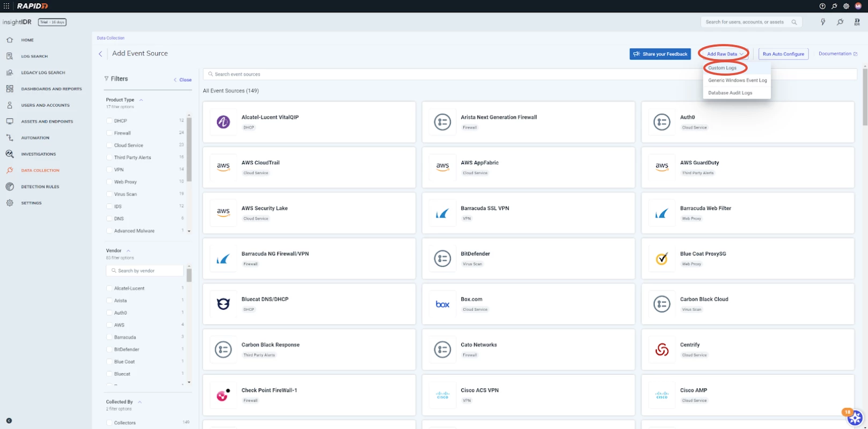Screen dimensions: 868x429
Task: Check the IDS filter checkbox
Action: (110, 207)
